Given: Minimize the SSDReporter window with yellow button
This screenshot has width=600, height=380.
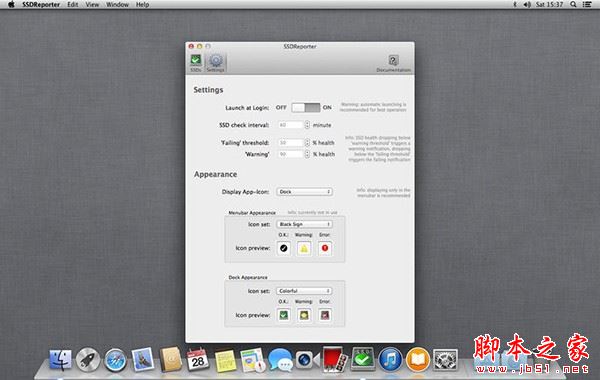Looking at the screenshot, I should click(199, 46).
